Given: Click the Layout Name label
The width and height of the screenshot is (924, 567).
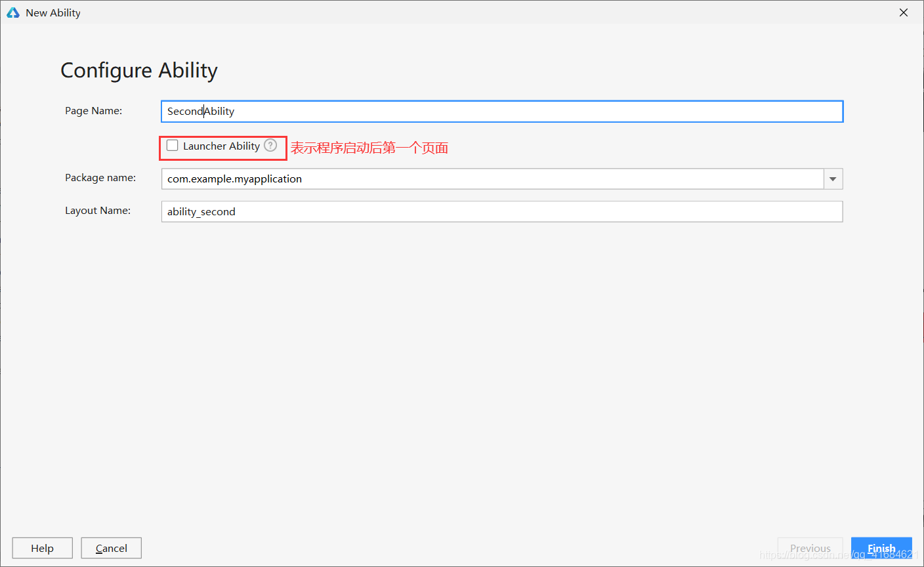Looking at the screenshot, I should tap(98, 211).
